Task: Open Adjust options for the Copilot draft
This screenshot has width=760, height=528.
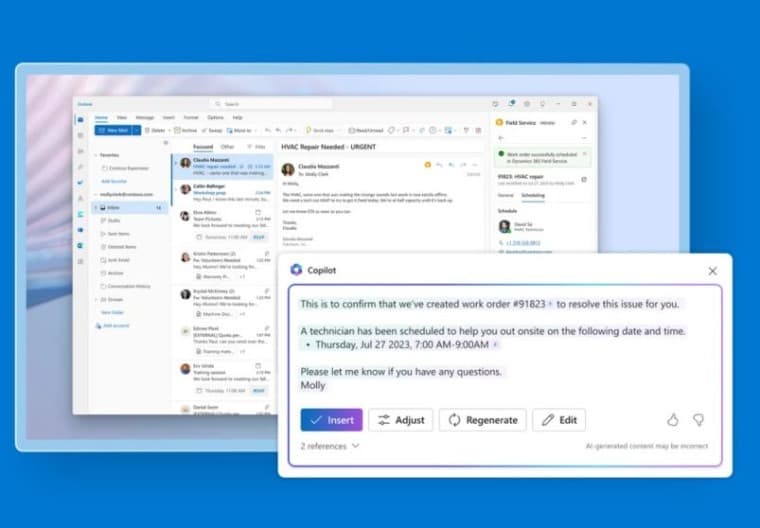Action: 401,420
